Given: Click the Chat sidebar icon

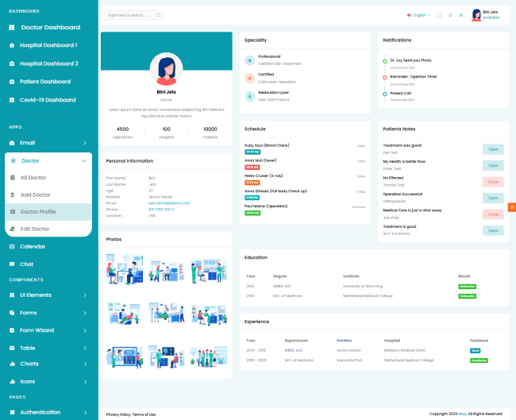Looking at the screenshot, I should point(12,264).
